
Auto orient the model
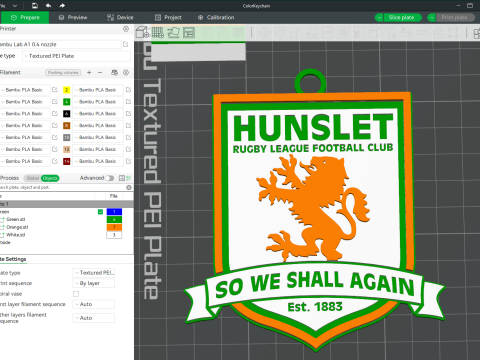(173, 32)
